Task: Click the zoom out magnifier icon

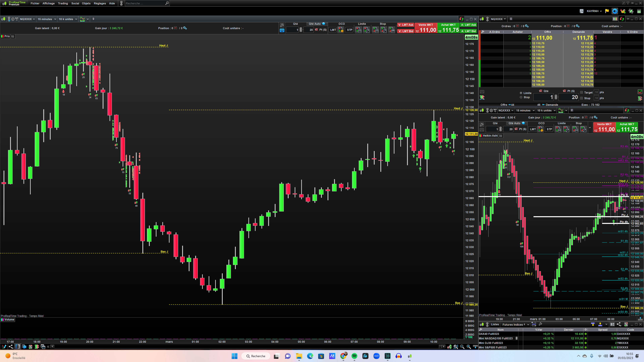Action: pyautogui.click(x=462, y=347)
